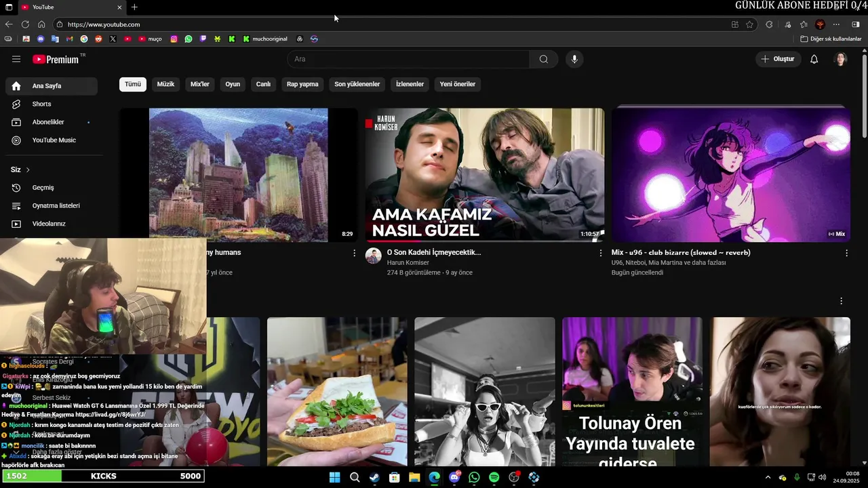Select the Son yüklenenler filter chip
The width and height of the screenshot is (868, 488).
[357, 84]
